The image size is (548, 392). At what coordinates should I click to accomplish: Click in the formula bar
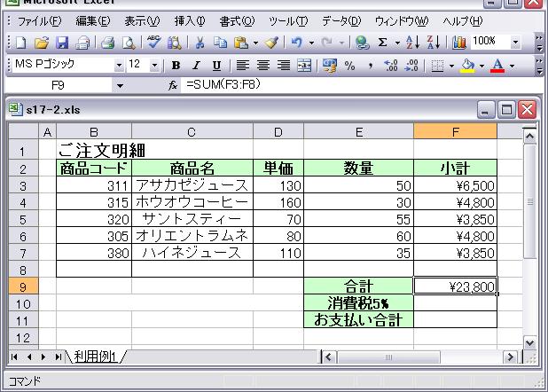coord(360,85)
